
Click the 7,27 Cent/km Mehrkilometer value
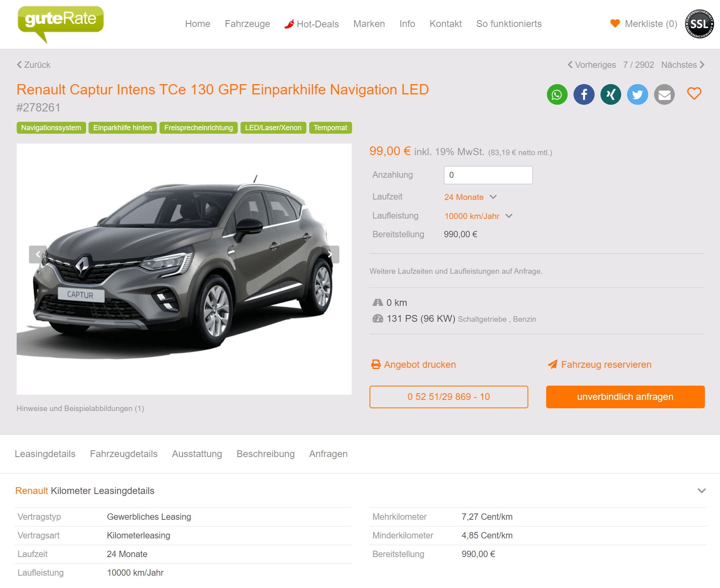point(487,517)
